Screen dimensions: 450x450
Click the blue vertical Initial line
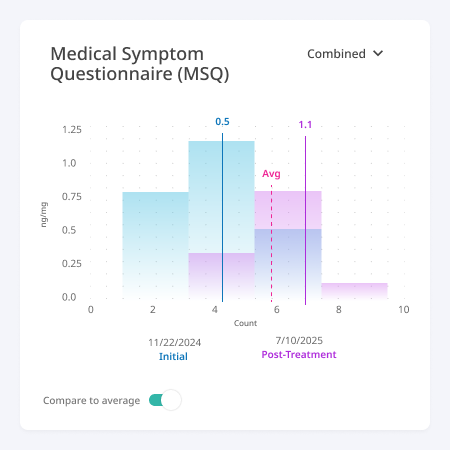pyautogui.click(x=222, y=217)
